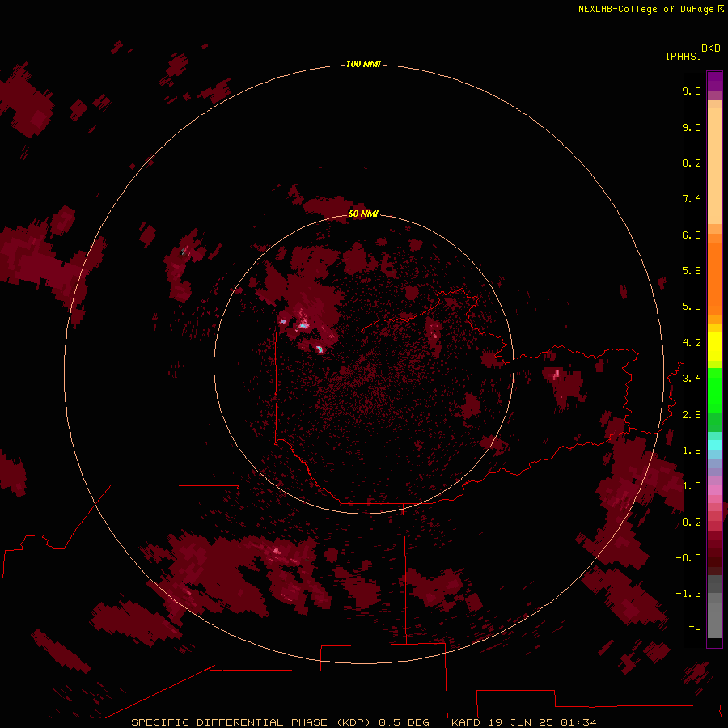Click the 2.6 value on color scale
Image resolution: width=728 pixels, height=728 pixels.
point(692,415)
